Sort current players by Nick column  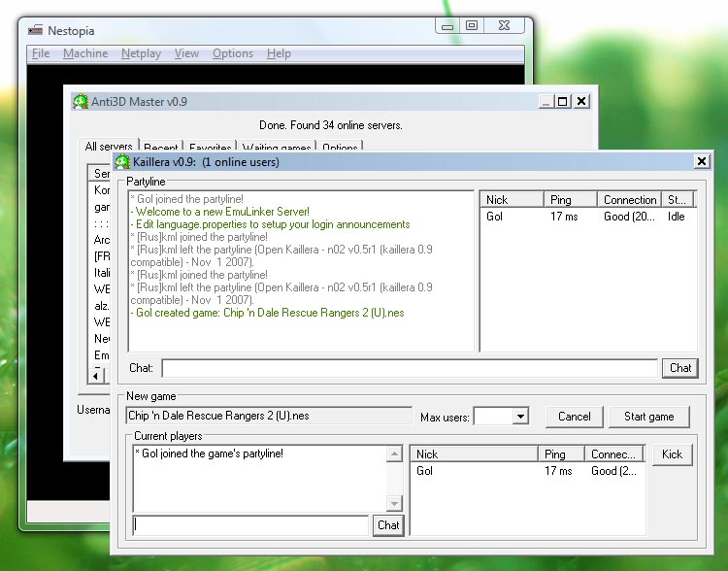pyautogui.click(x=474, y=453)
